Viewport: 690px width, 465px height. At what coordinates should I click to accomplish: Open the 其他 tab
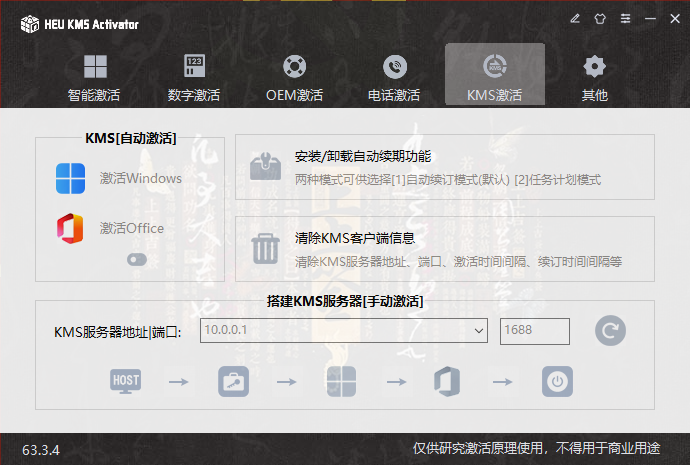coord(595,77)
